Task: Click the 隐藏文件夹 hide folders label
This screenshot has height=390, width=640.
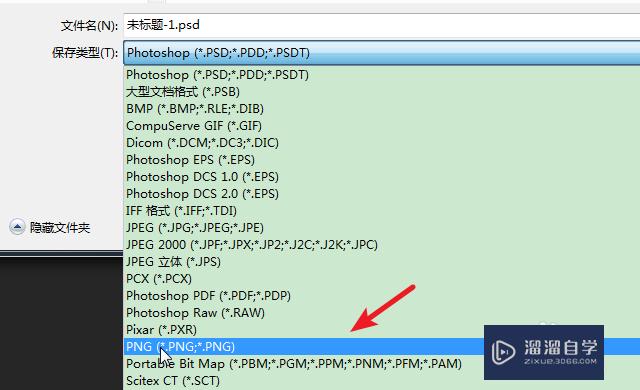Action: point(60,228)
